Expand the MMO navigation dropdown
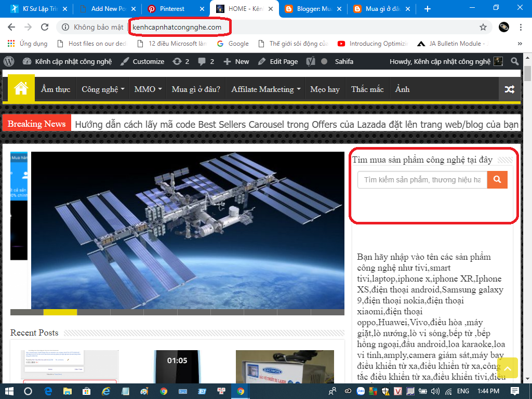This screenshot has width=532, height=399. point(148,89)
